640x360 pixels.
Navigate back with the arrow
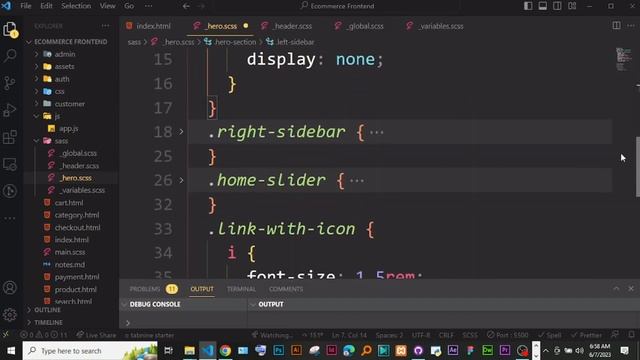(186, 6)
